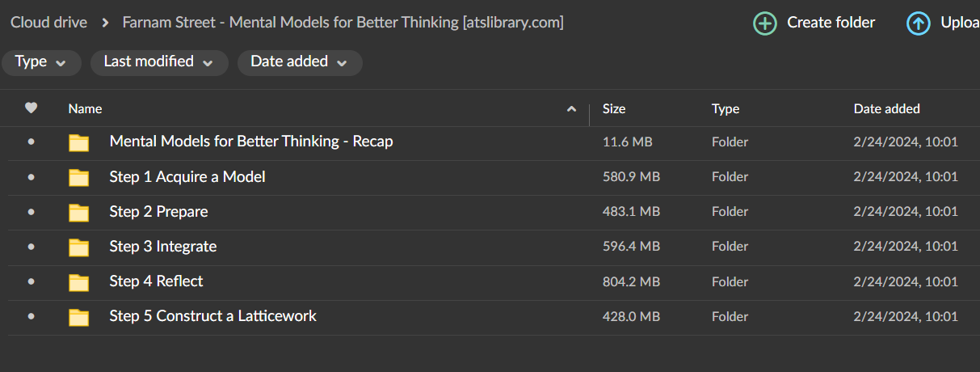Click the Farnam Street folder breadcrumb
The width and height of the screenshot is (980, 372).
(x=343, y=23)
